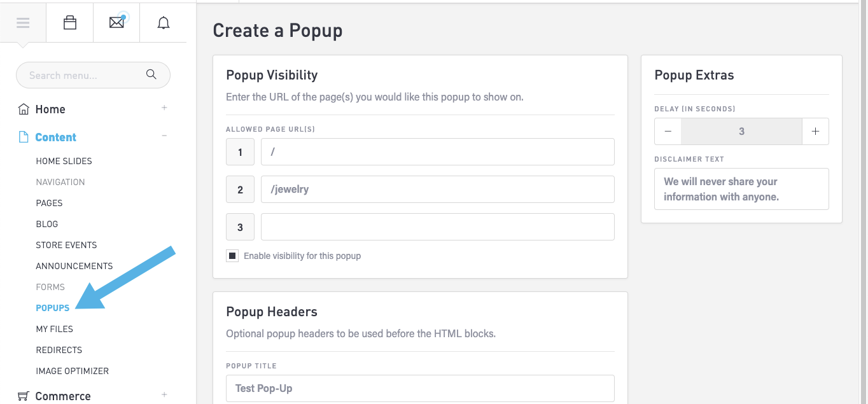Image resolution: width=868 pixels, height=404 pixels.
Task: Expand the Commerce menu section
Action: tap(164, 394)
